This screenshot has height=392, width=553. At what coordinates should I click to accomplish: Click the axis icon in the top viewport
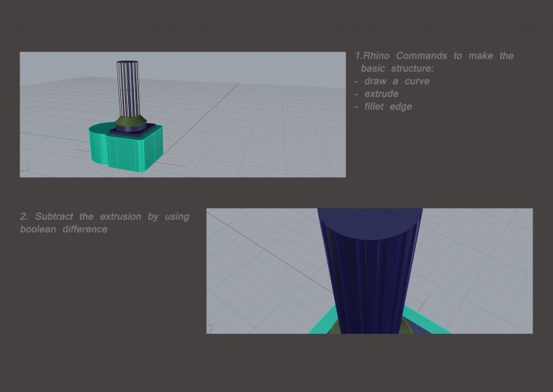(25, 170)
